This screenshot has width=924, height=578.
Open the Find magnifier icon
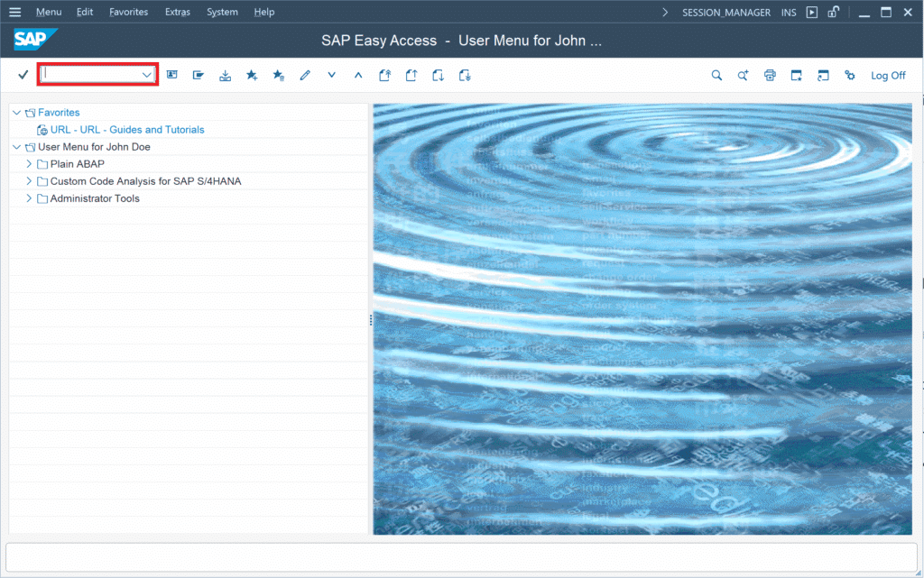(x=716, y=76)
